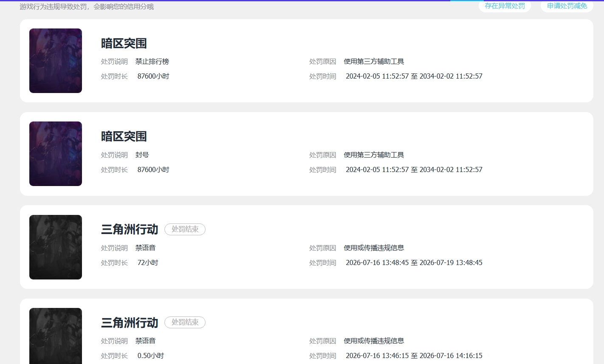Click the 处罚结束 badge on the 0.50小时 card
The width and height of the screenshot is (604, 364).
185,322
